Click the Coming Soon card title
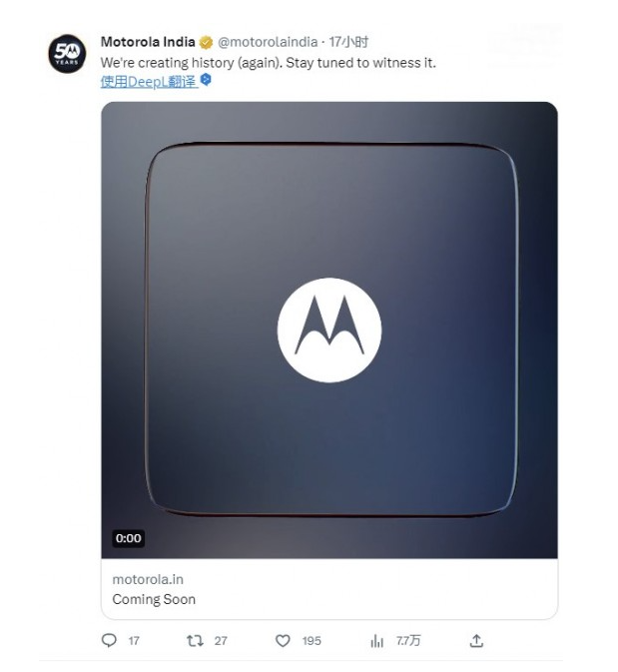The height and width of the screenshot is (672, 618). point(154,599)
